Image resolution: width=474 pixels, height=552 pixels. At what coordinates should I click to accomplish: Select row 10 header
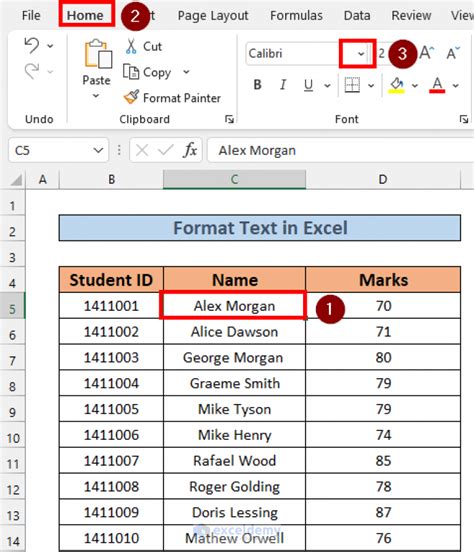point(12,435)
